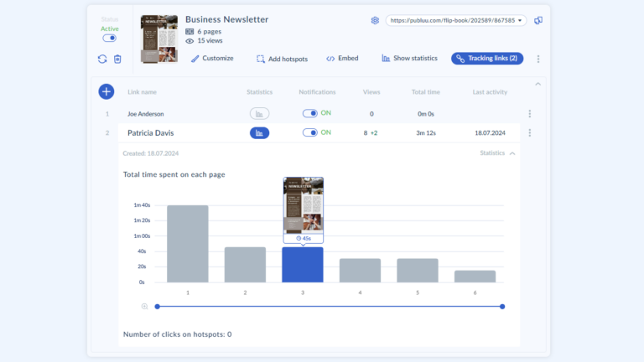Click 'Created: 18.07.2024' text
This screenshot has width=644, height=362.
point(151,153)
